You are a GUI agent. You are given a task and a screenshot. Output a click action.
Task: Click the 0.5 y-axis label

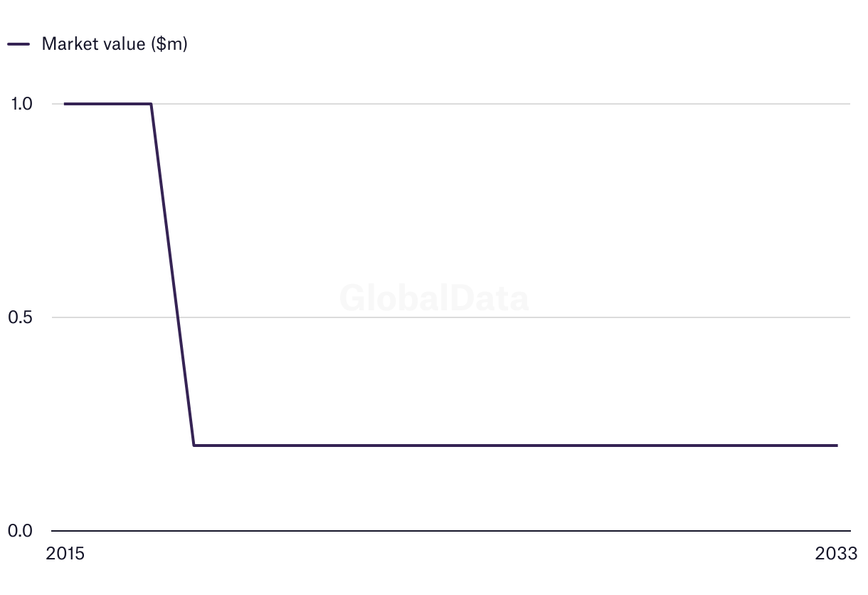(x=21, y=317)
